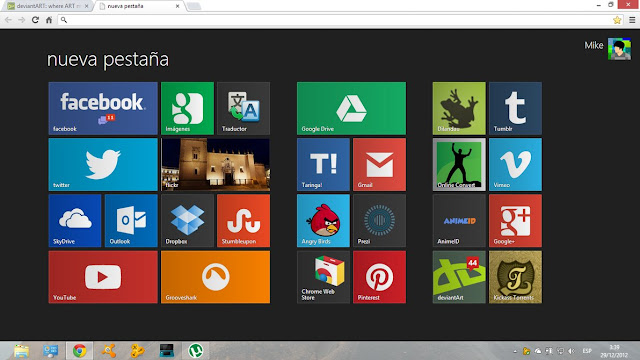This screenshot has height=360, width=640.
Task: Open the Flickr photo tile
Action: pyautogui.click(x=216, y=164)
